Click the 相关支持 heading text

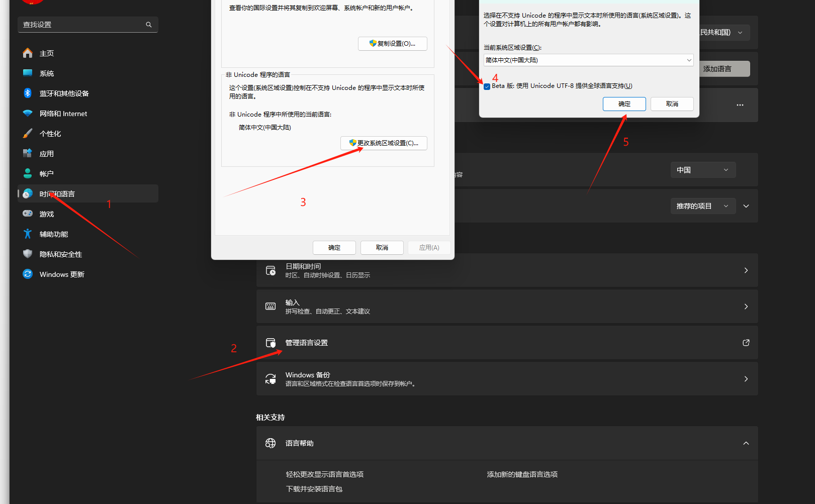[270, 418]
